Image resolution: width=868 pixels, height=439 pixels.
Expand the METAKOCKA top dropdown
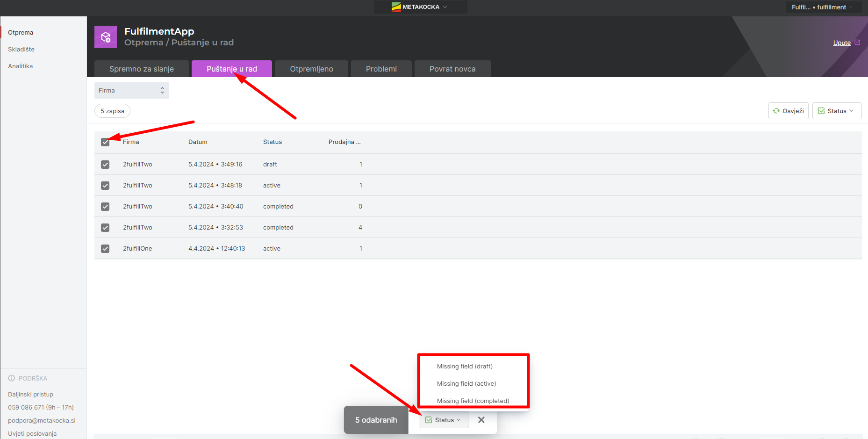[420, 7]
